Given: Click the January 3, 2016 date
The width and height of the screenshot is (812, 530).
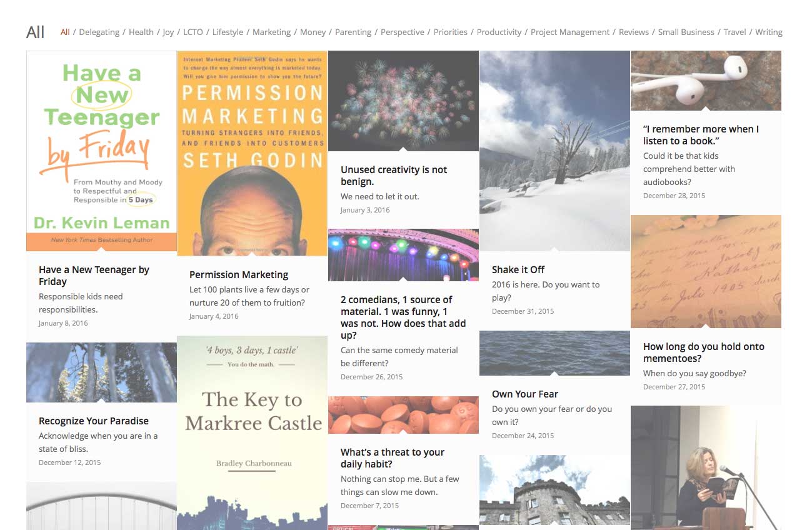Looking at the screenshot, I should pyautogui.click(x=365, y=210).
